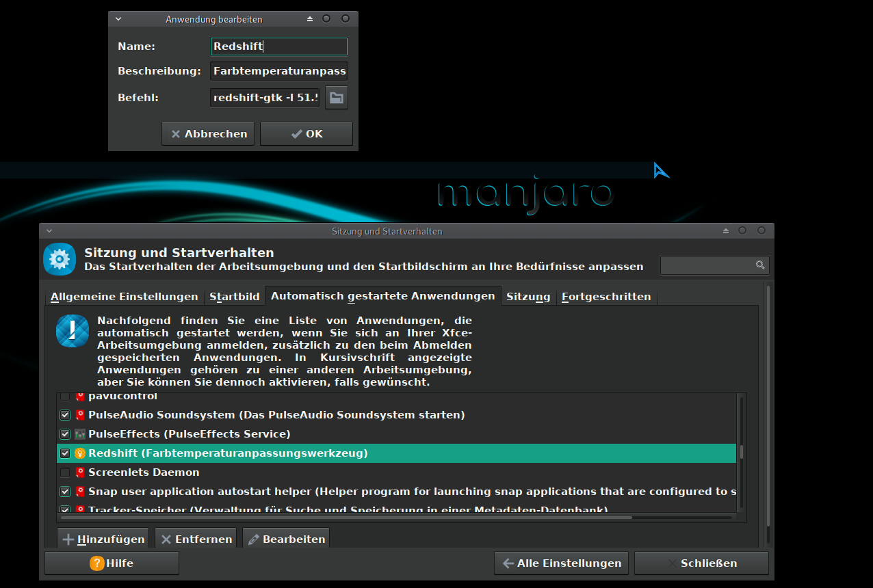
Task: Confirm the dialog with OK
Action: [306, 134]
